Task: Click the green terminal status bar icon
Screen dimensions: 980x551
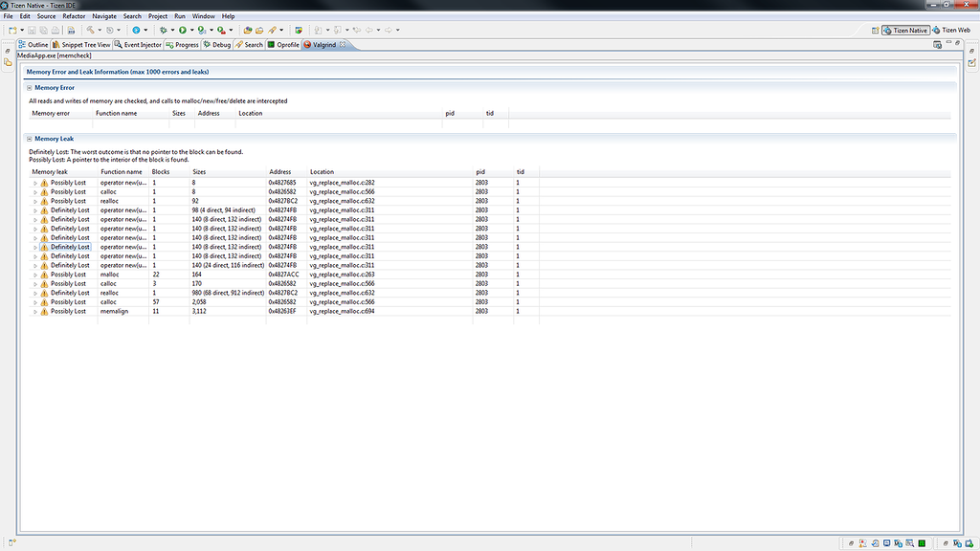Action: [922, 543]
